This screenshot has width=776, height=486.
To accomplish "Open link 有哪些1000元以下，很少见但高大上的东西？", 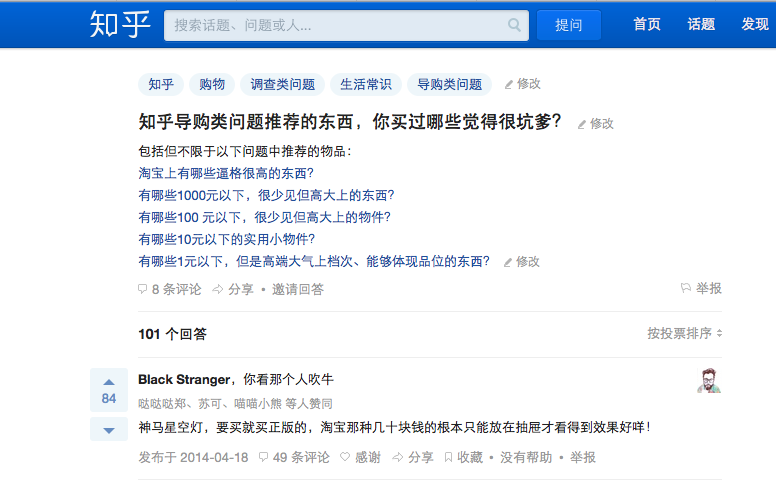I will (x=266, y=195).
